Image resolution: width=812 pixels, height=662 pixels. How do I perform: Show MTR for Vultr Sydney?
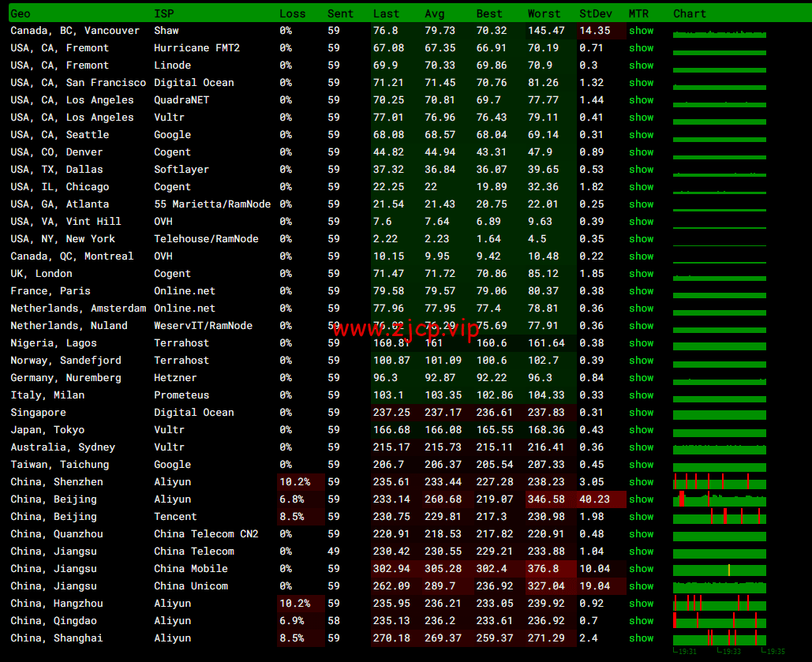pos(641,447)
